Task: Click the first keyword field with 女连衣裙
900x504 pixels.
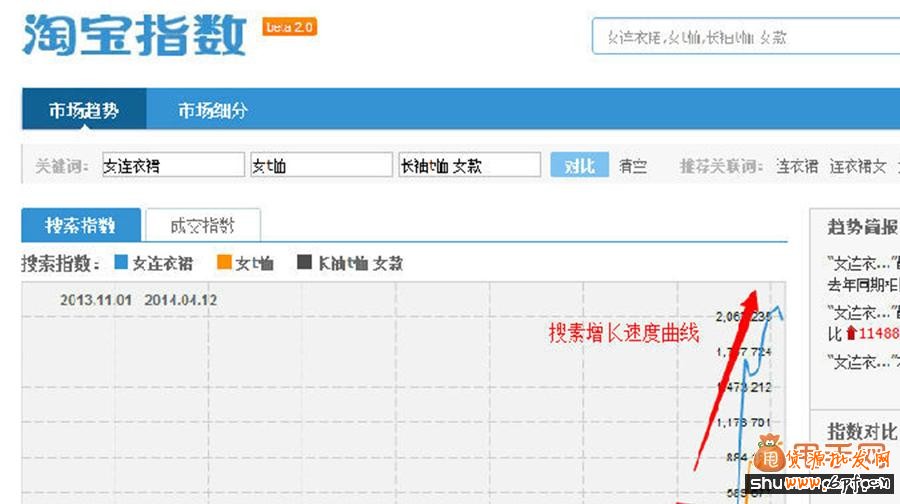Action: point(172,166)
